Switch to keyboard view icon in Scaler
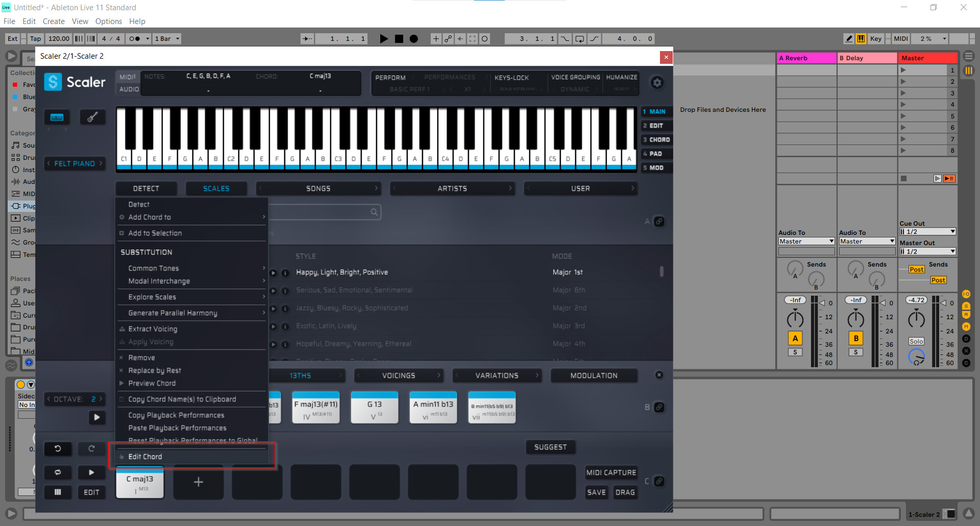 57,117
